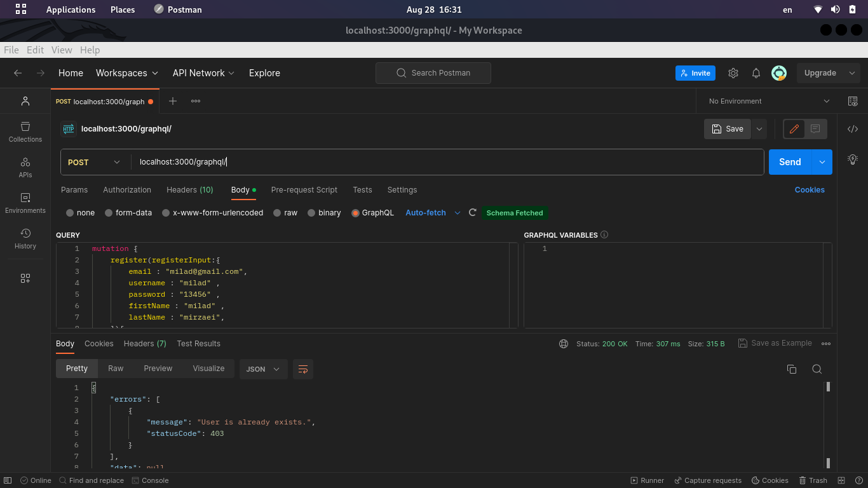
Task: Open the JSON format dropdown
Action: (x=263, y=369)
